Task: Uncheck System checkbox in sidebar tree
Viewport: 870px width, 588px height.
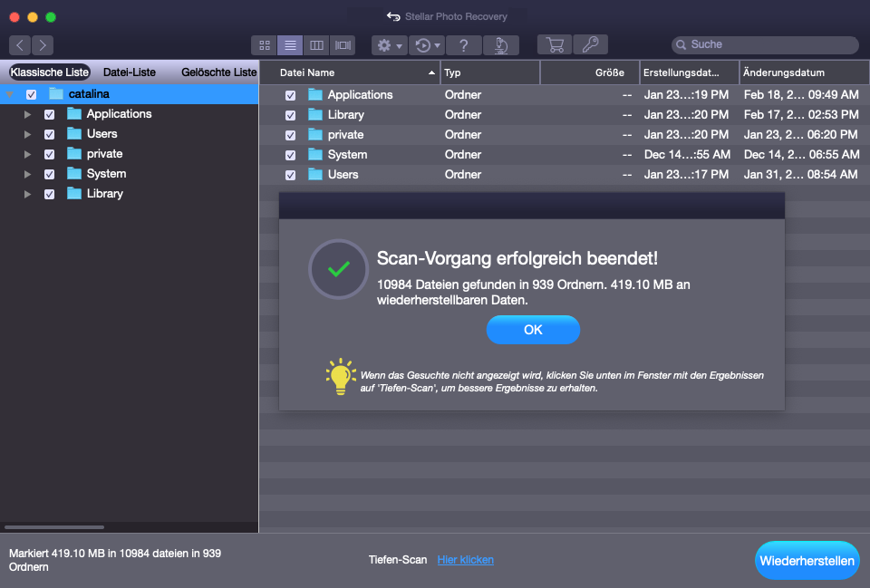Action: pos(49,174)
